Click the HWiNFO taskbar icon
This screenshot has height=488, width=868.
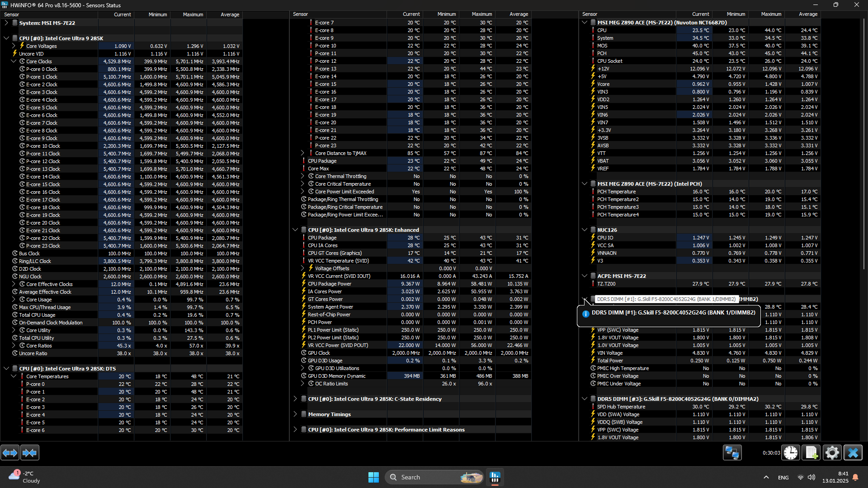[x=495, y=477]
